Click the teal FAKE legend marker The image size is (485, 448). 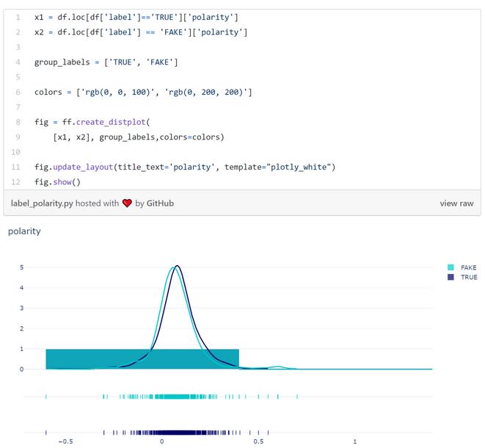click(451, 268)
